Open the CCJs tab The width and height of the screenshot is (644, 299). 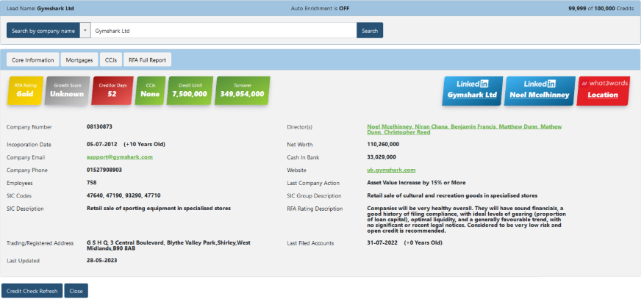111,60
